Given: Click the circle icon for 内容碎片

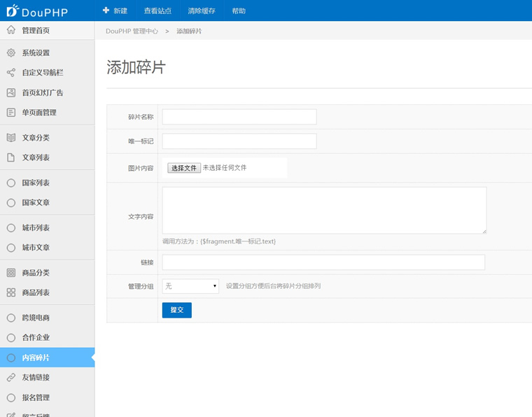Looking at the screenshot, I should pos(11,358).
